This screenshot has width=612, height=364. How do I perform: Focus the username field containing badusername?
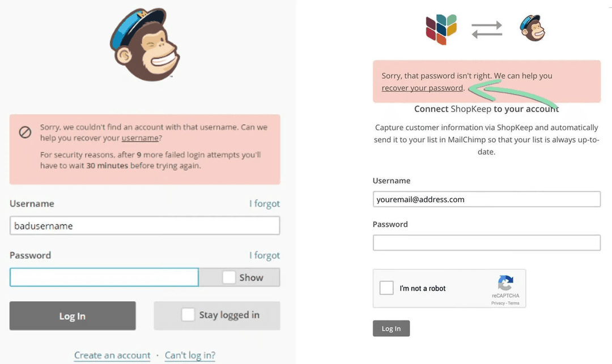pos(144,226)
